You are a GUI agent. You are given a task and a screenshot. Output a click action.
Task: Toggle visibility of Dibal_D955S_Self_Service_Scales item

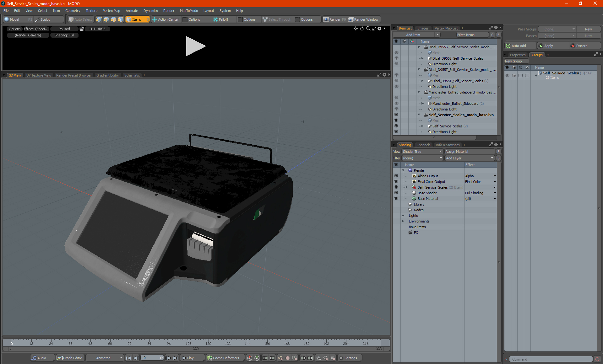[x=396, y=58]
